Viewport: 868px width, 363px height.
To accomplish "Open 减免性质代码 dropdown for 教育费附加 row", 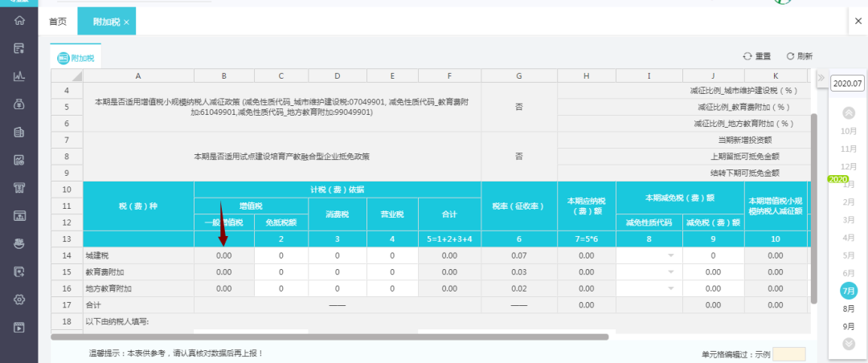I will (670, 272).
